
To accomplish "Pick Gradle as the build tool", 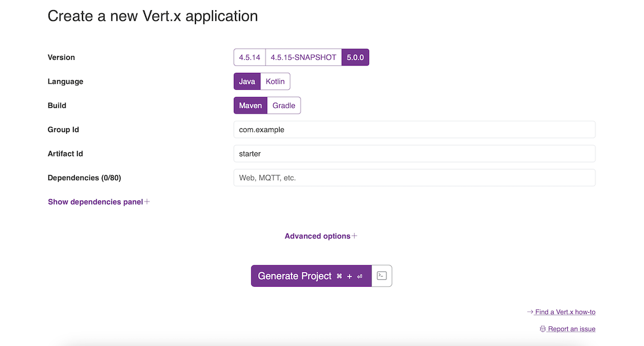I will [x=284, y=106].
